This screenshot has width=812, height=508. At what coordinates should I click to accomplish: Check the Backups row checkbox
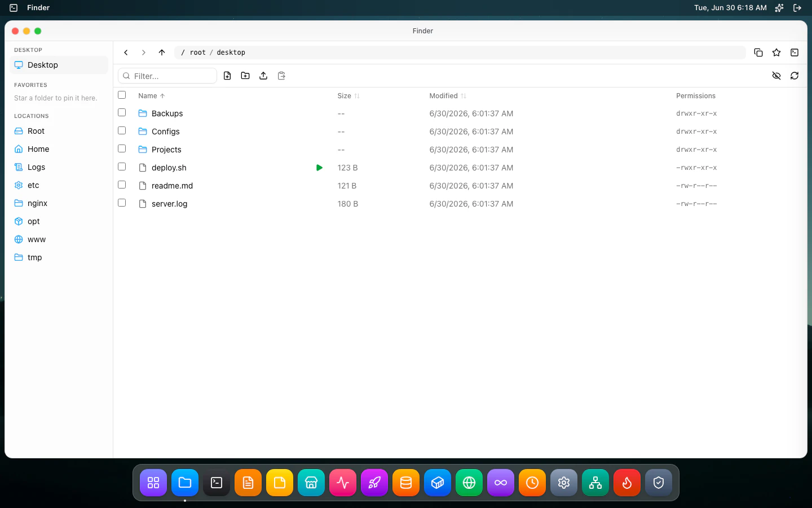[122, 112]
